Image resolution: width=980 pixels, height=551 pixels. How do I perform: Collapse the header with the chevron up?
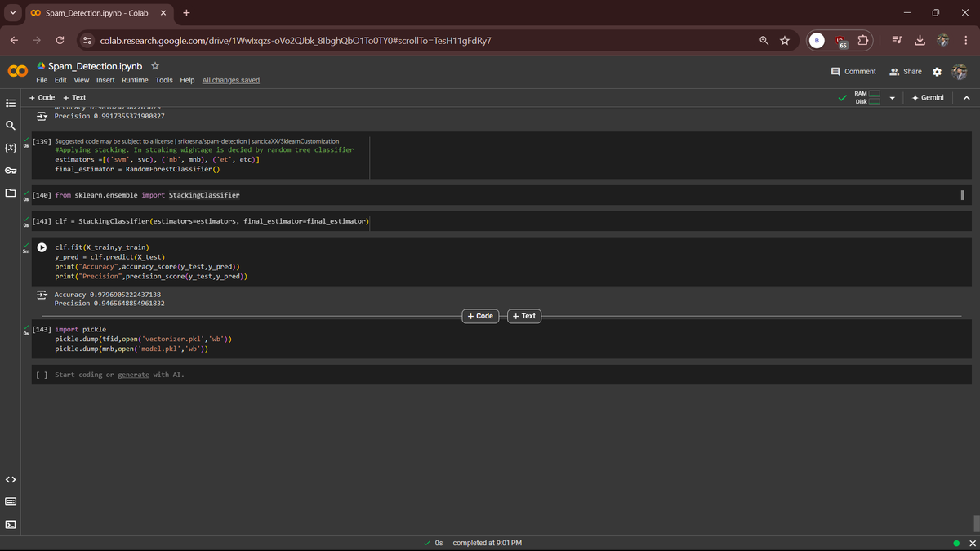[x=966, y=98]
